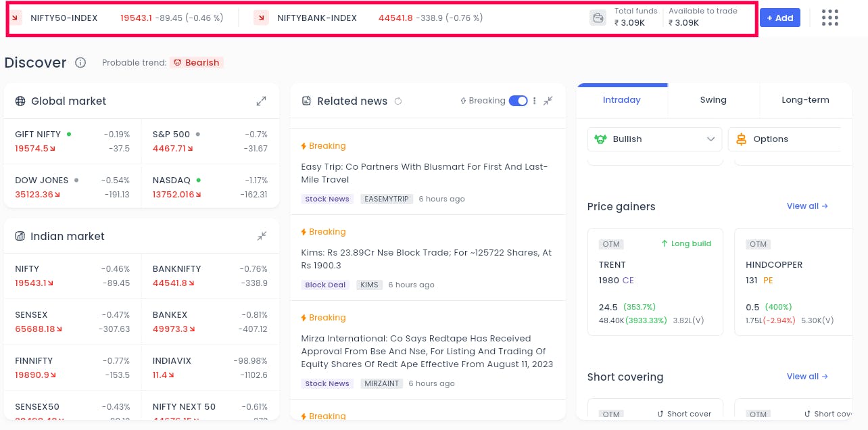Screen dimensions: 868x430
Task: Click the Discover page heading
Action: coord(35,63)
